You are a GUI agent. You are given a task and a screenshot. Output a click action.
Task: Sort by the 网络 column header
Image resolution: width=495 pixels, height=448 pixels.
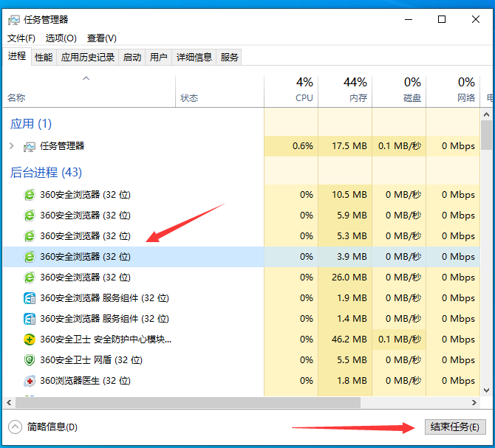pos(453,91)
